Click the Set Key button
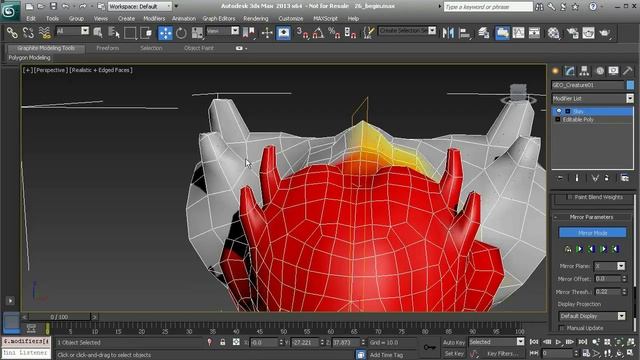The image size is (640, 360). 453,353
